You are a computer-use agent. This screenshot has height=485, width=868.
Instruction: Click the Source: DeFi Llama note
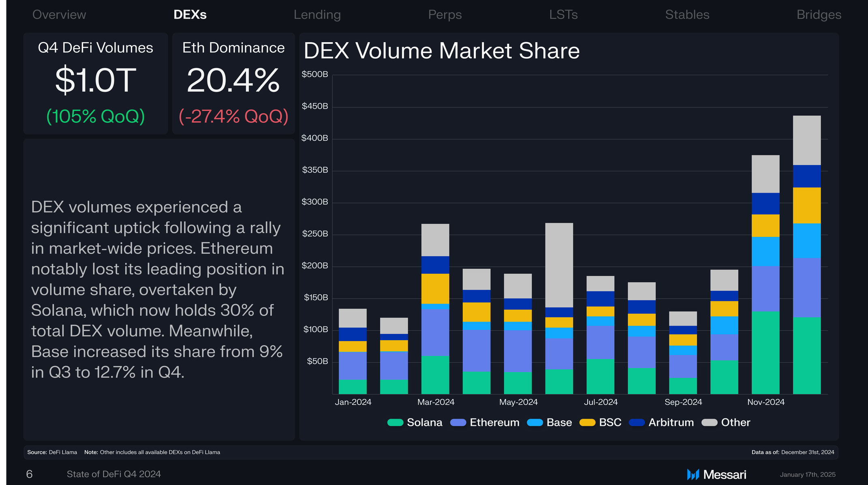(52, 452)
